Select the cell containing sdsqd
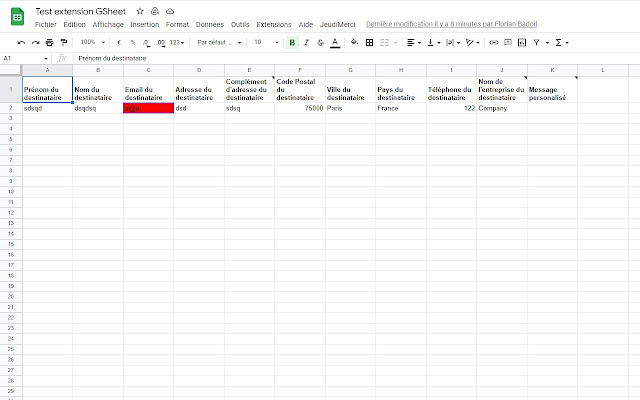This screenshot has width=640, height=400. coord(47,108)
